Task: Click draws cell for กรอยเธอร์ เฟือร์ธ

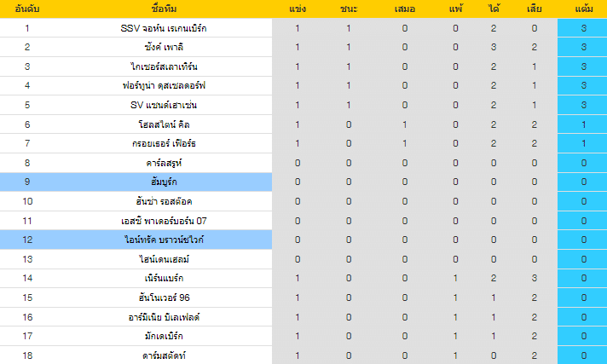Action: tap(405, 143)
